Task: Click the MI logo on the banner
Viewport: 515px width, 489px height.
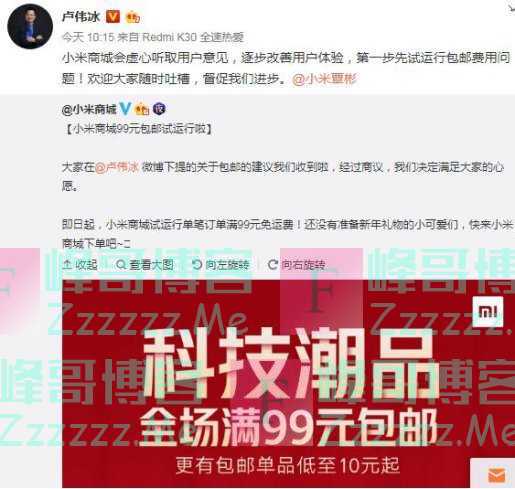Action: coord(488,312)
